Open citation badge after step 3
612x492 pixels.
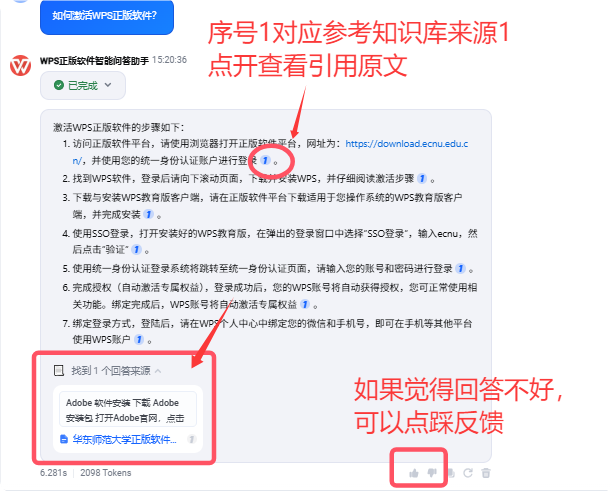pos(148,214)
